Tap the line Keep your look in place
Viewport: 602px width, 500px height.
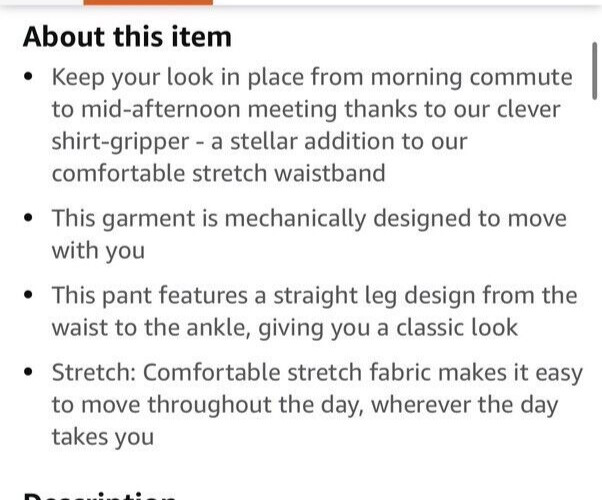point(312,77)
